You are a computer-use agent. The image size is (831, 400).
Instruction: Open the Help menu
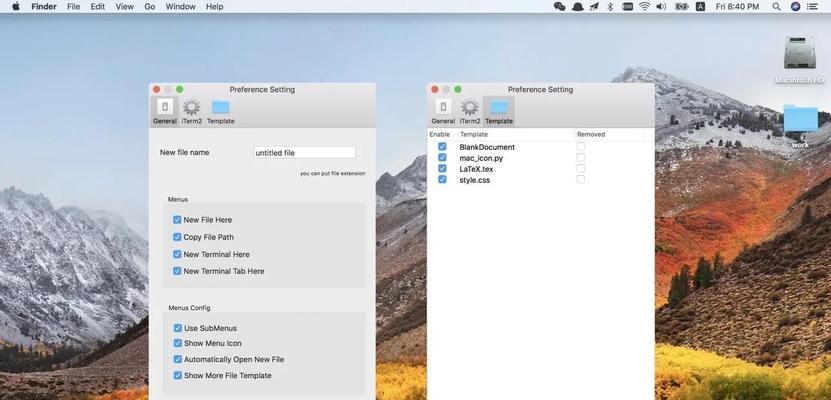click(x=215, y=6)
